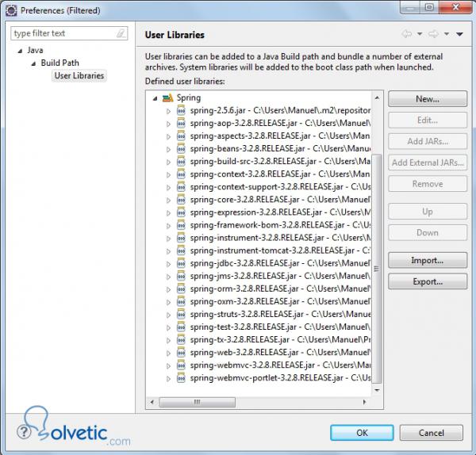The height and width of the screenshot is (455, 476).
Task: Go forward with the right navigation arrow
Action: pyautogui.click(x=433, y=34)
